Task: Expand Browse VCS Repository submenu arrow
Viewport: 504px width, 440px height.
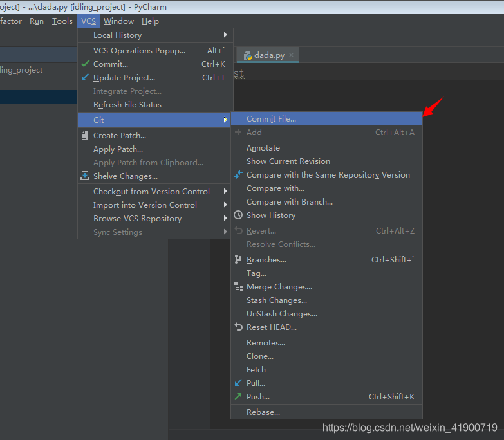Action: pyautogui.click(x=225, y=218)
